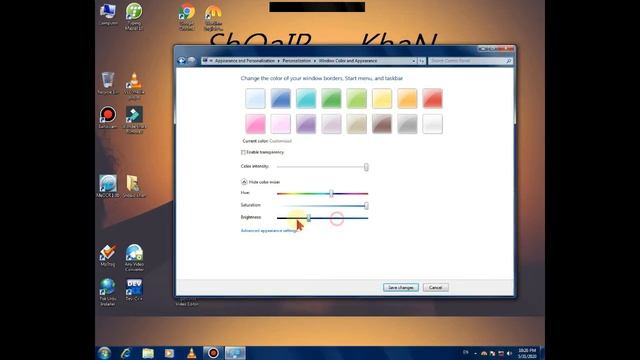Launch VLC media player desktop shortcut
This screenshot has height=360, width=640.
[x=134, y=86]
